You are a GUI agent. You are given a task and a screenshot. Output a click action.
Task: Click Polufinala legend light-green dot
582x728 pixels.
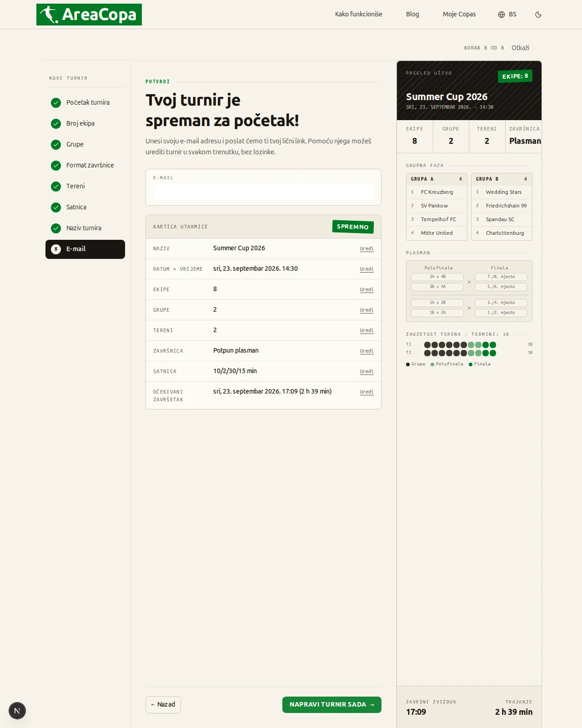(x=432, y=364)
